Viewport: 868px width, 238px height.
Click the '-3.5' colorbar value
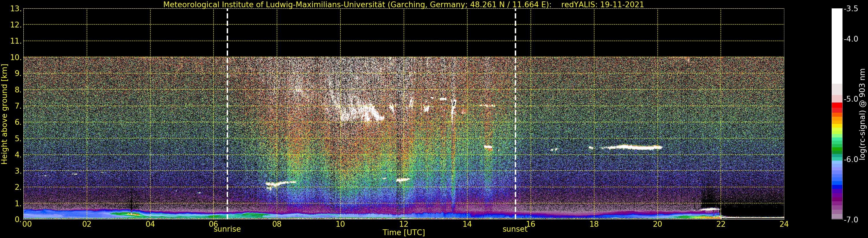tap(851, 9)
